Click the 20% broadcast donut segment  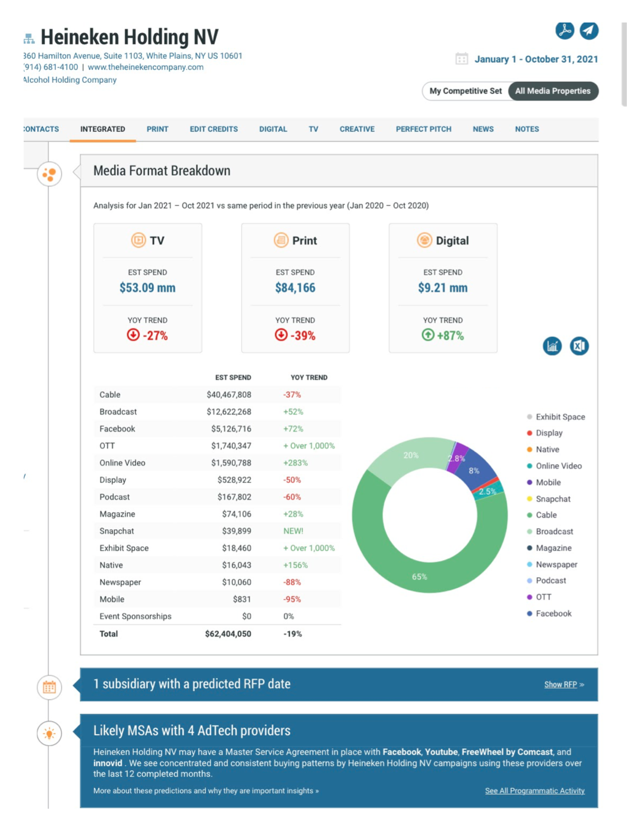(x=411, y=455)
